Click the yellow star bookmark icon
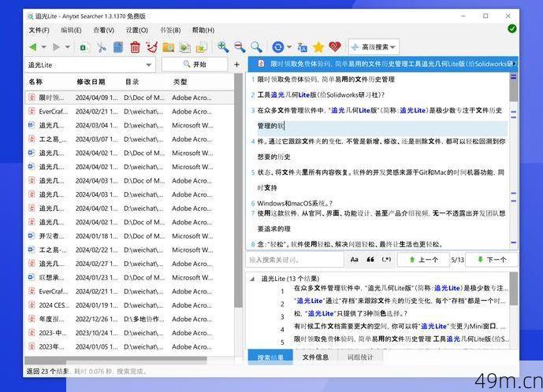Viewport: 543px width, 392px height. click(x=318, y=46)
